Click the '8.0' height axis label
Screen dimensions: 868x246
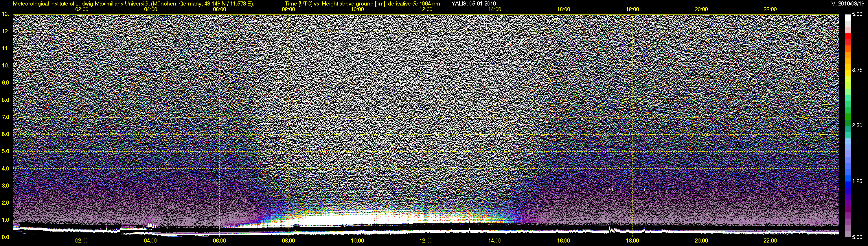[x=5, y=100]
